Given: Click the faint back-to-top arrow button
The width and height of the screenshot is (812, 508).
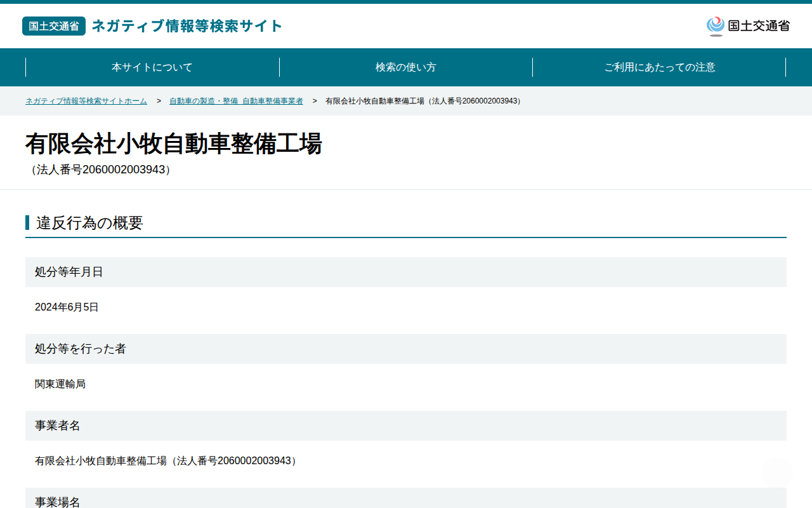Looking at the screenshot, I should (777, 472).
